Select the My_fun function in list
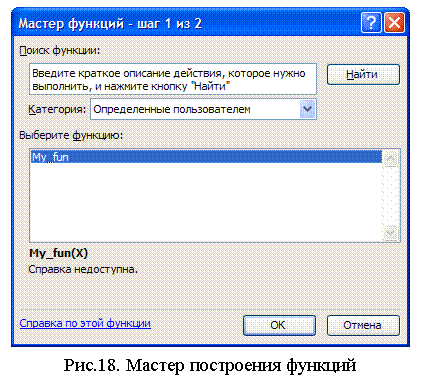This screenshot has height=390, width=422. coord(206,157)
